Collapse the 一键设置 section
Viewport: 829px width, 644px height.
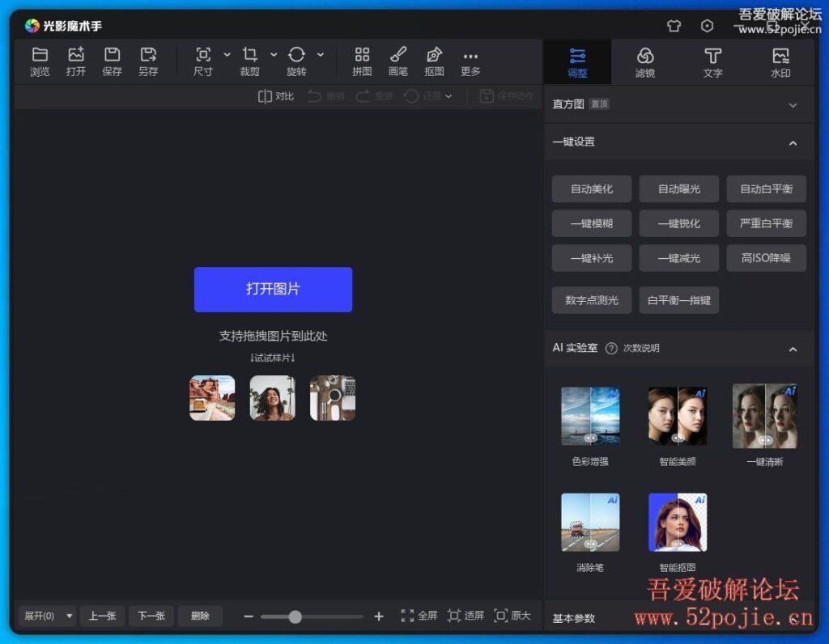[793, 142]
